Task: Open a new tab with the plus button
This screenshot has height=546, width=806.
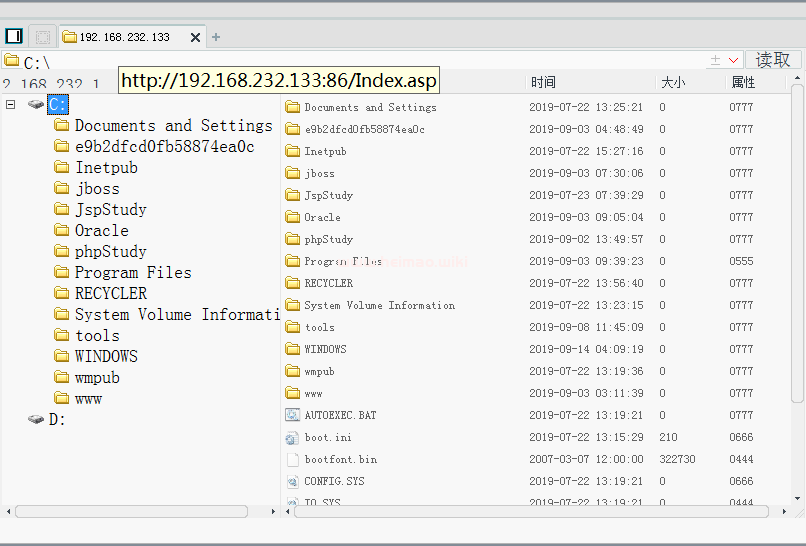Action: tap(216, 37)
